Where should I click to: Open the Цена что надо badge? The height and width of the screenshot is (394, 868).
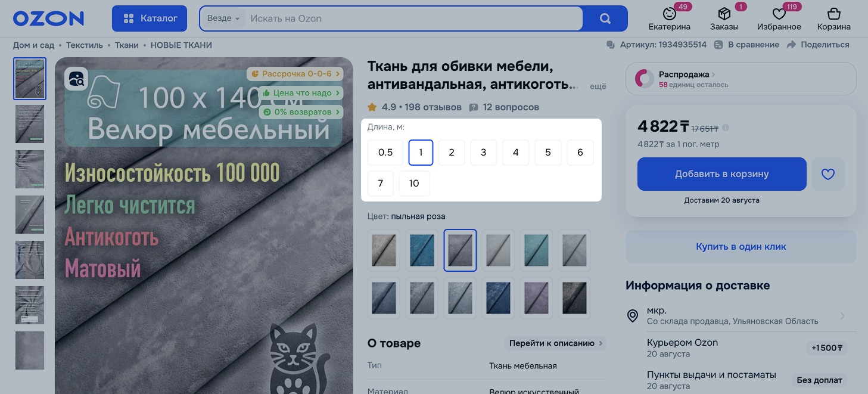301,93
